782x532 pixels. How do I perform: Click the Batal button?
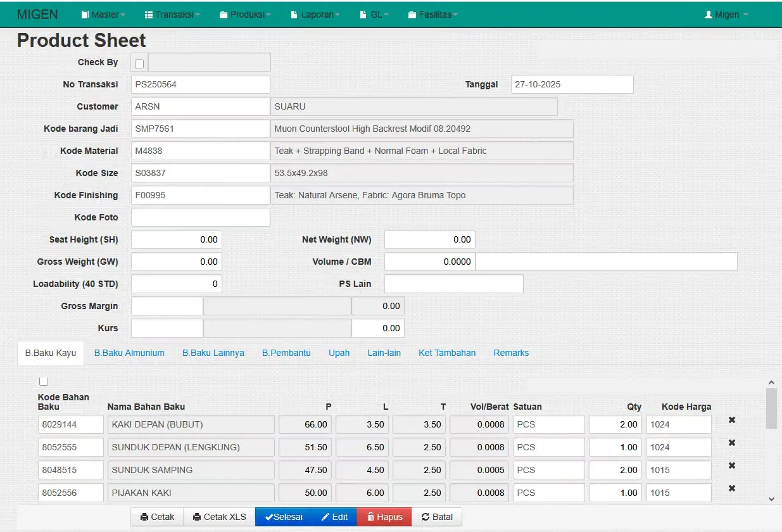click(x=437, y=517)
